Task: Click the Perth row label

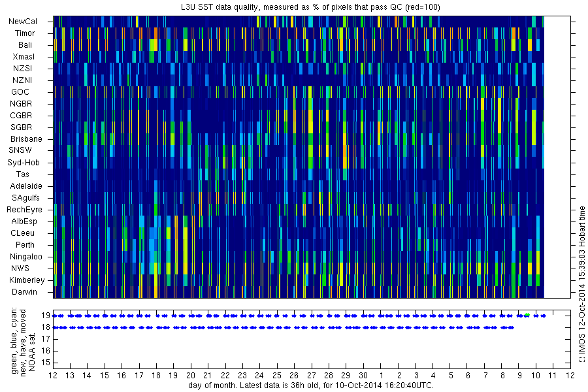Action: [25, 244]
